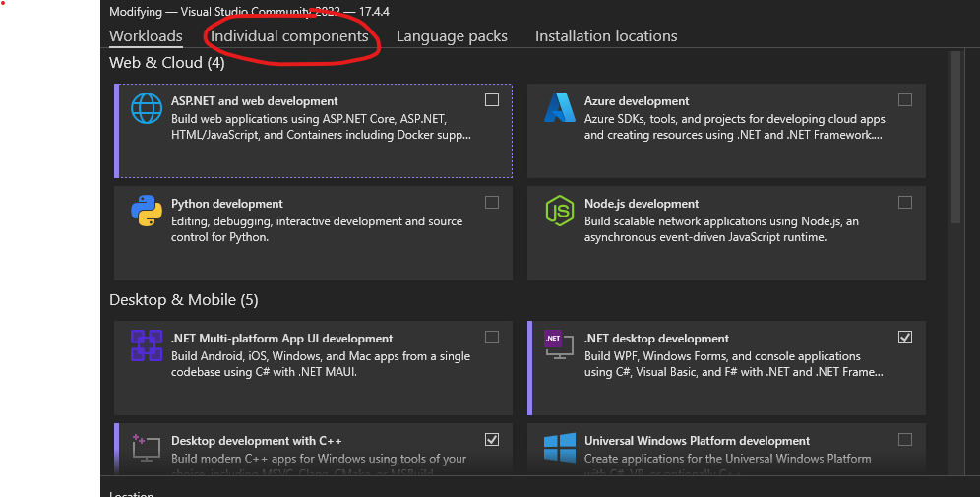Image resolution: width=980 pixels, height=497 pixels.
Task: Click the Modifying Visual Studio Community title
Action: point(249,11)
